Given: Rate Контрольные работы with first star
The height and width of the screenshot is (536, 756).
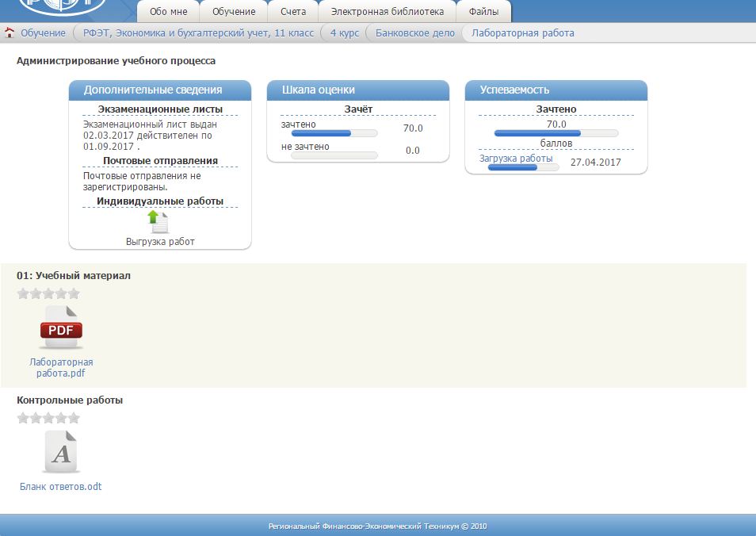Looking at the screenshot, I should [x=23, y=418].
